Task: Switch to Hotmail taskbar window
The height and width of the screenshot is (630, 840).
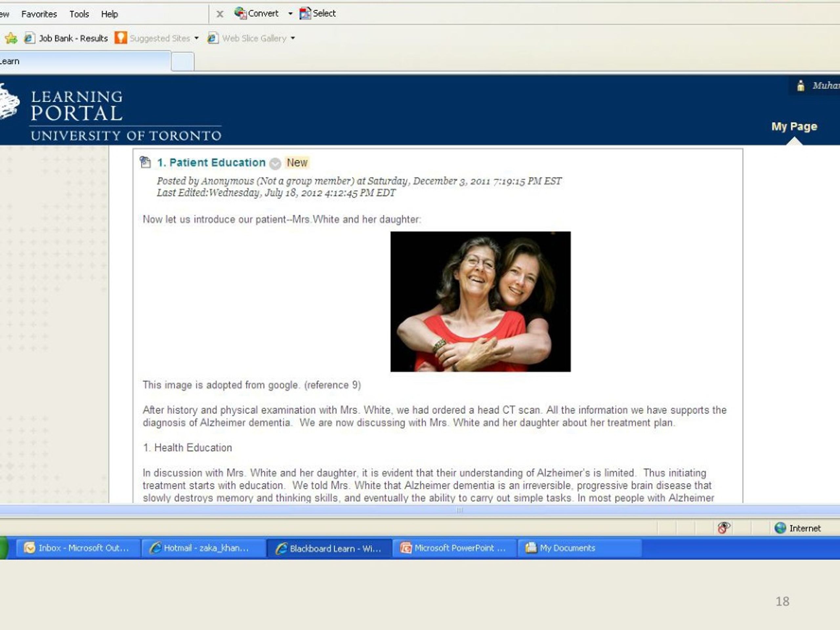Action: (x=203, y=548)
